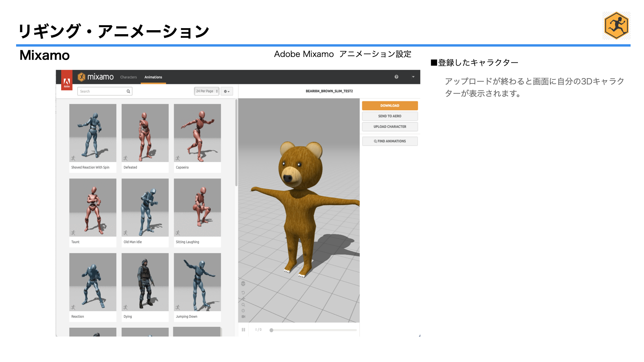Click the viewport zoom magnifier icon
The width and height of the screenshot is (644, 362).
point(243,305)
